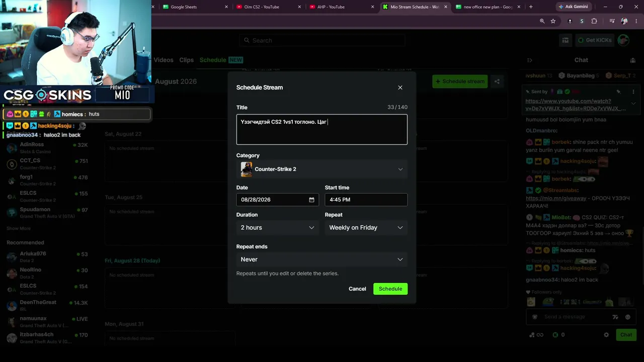Click the translate icon in the message box
Viewport: 644px width, 362px height.
615,317
